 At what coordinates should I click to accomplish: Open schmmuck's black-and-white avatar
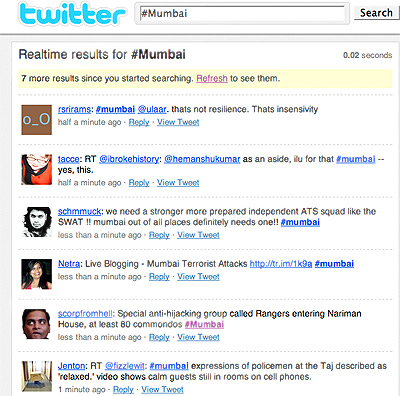coord(37,222)
